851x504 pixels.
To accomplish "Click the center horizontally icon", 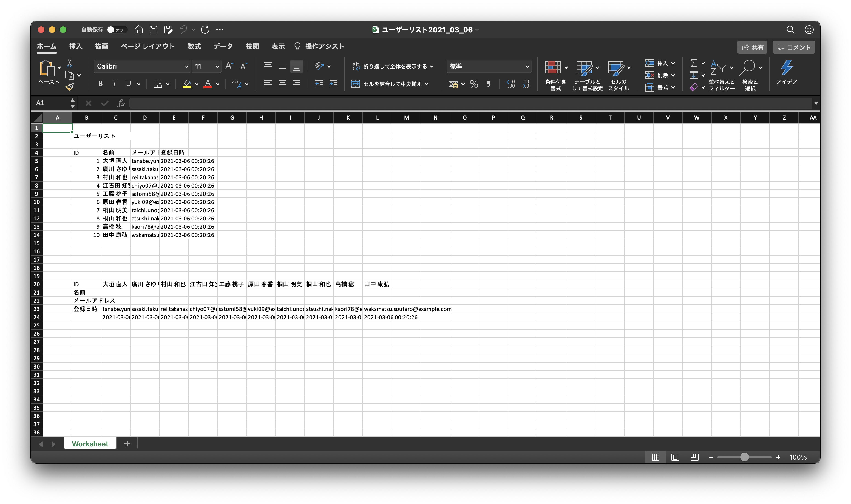I will (x=282, y=84).
